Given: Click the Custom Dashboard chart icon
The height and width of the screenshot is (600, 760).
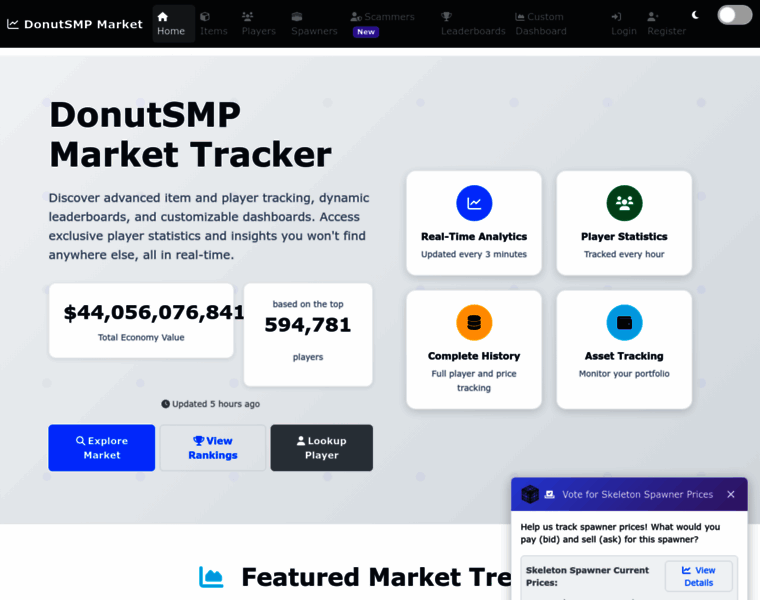Looking at the screenshot, I should point(520,17).
